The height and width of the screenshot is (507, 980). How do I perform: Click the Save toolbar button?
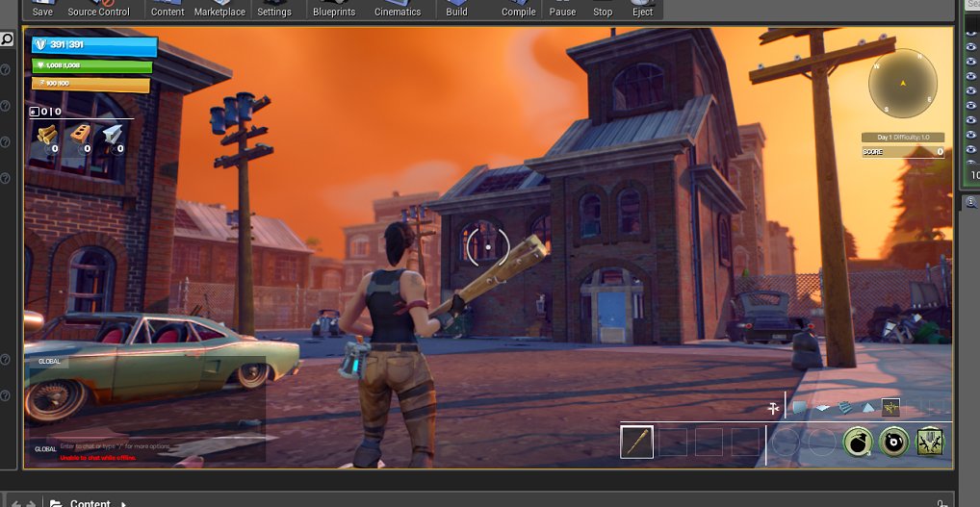click(x=42, y=9)
